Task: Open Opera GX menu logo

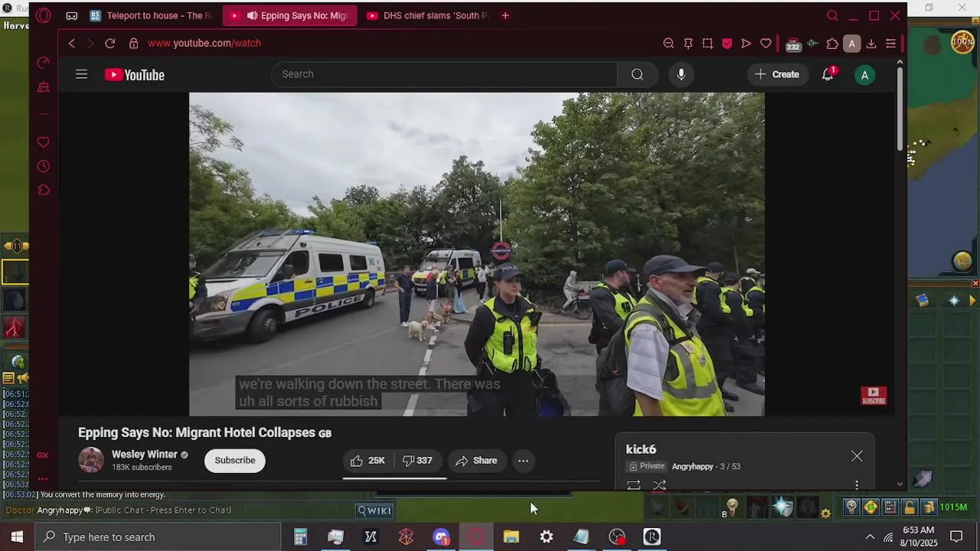Action: coord(44,15)
